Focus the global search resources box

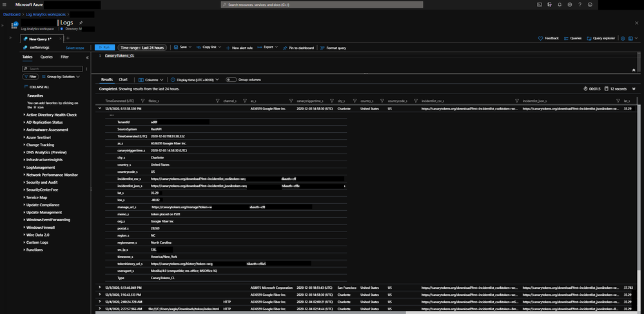click(x=322, y=5)
